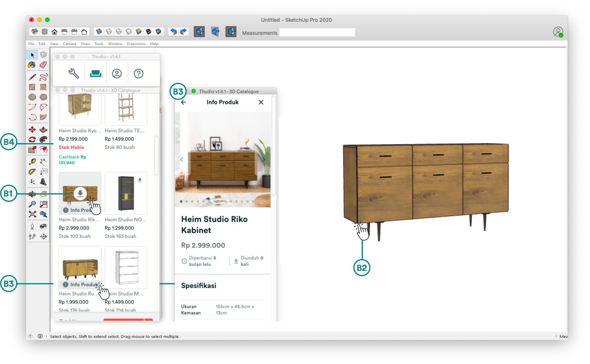This screenshot has height=364, width=590.
Task: Click the Measurements input box
Action: [x=317, y=33]
